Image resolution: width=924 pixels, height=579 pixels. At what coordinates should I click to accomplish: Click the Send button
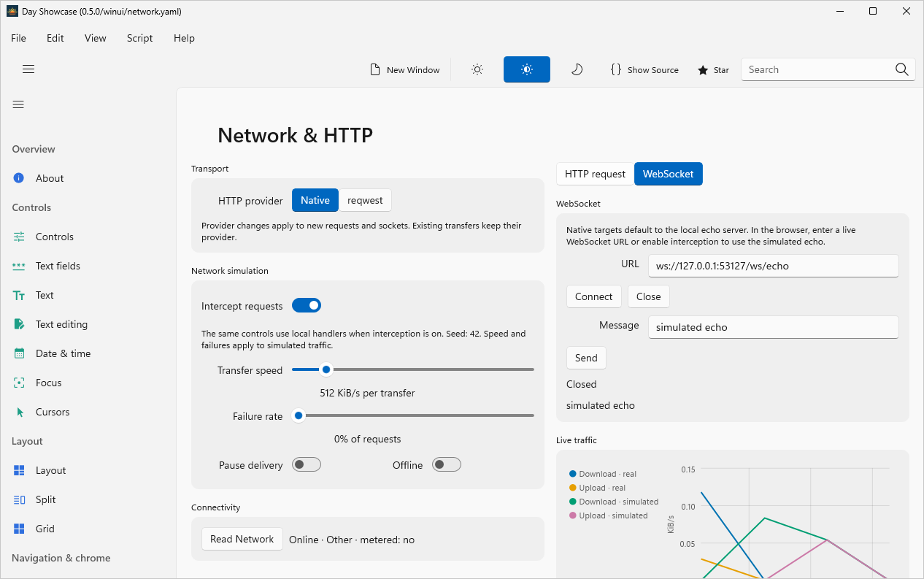click(586, 358)
